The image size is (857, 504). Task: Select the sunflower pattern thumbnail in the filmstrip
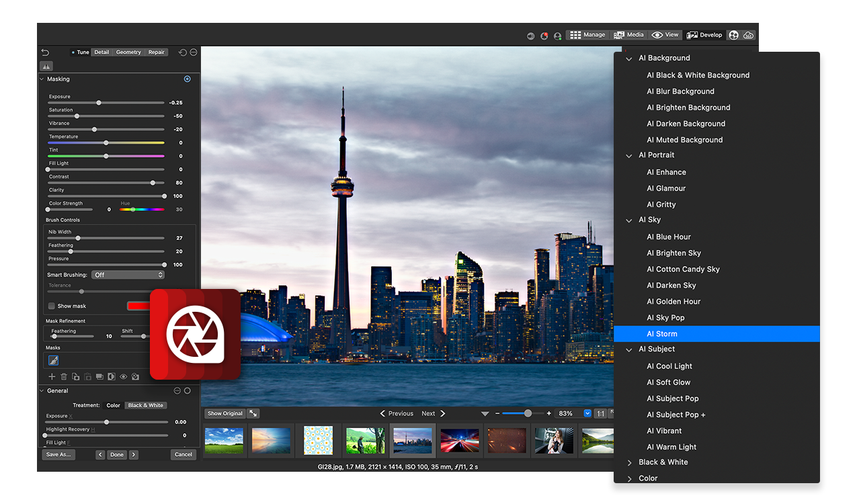click(x=318, y=440)
